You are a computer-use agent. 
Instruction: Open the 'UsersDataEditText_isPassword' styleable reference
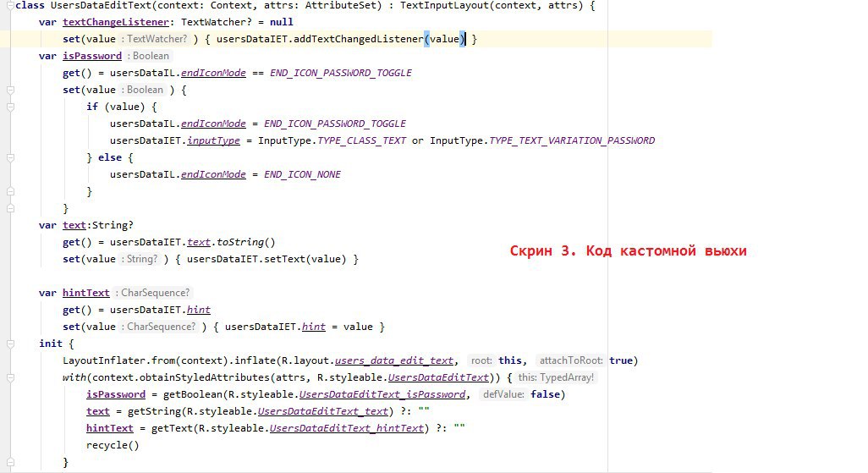pos(382,394)
